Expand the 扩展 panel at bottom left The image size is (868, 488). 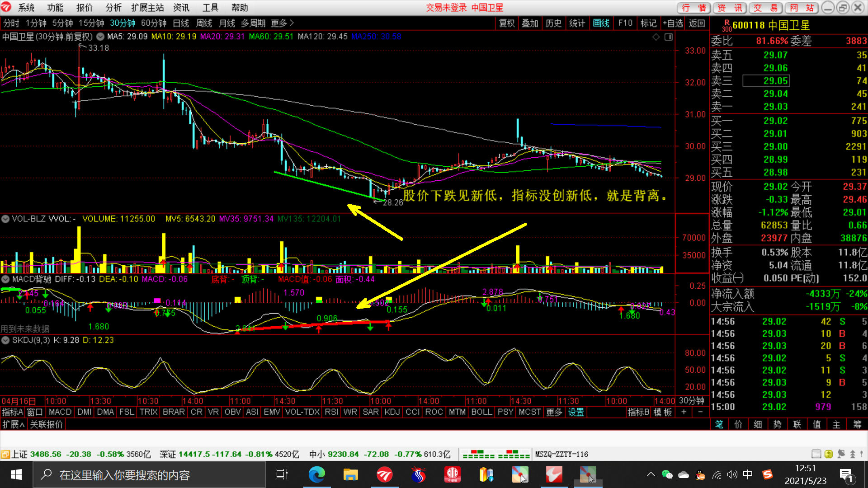pos(14,424)
